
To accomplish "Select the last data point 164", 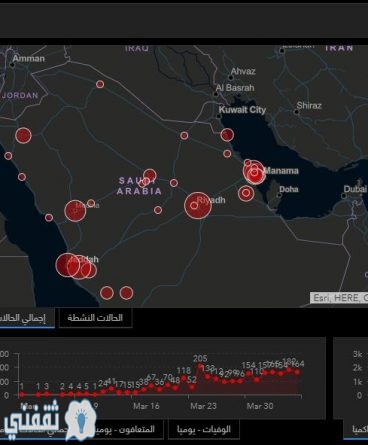I will point(297,372).
